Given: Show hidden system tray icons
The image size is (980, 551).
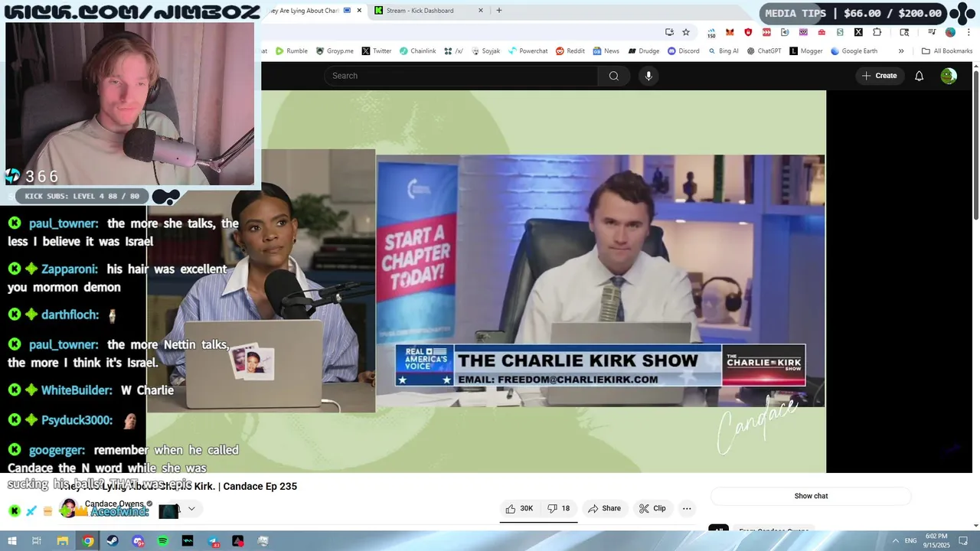Looking at the screenshot, I should (x=896, y=541).
